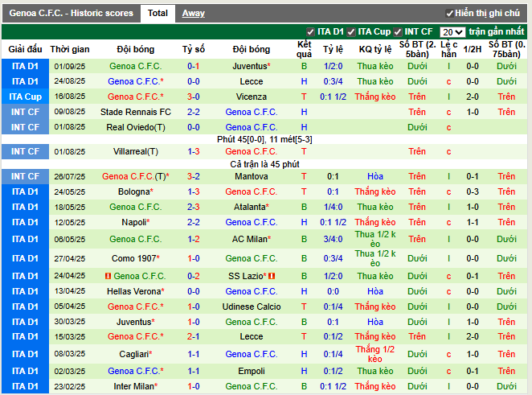Click the 1/2:0 odds on 01/09/25
The height and width of the screenshot is (395, 532).
tap(333, 66)
